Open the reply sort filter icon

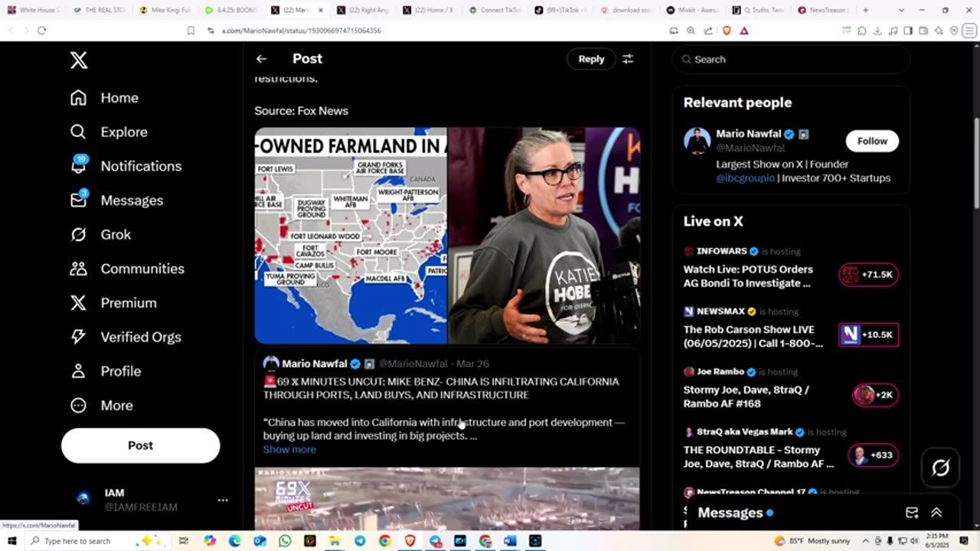[628, 59]
